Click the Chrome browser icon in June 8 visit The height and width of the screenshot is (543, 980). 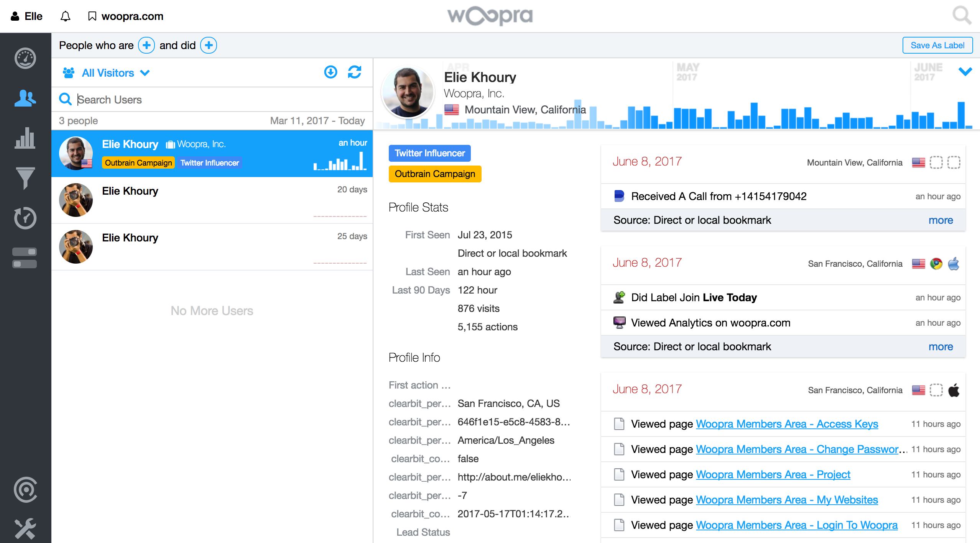click(x=936, y=264)
